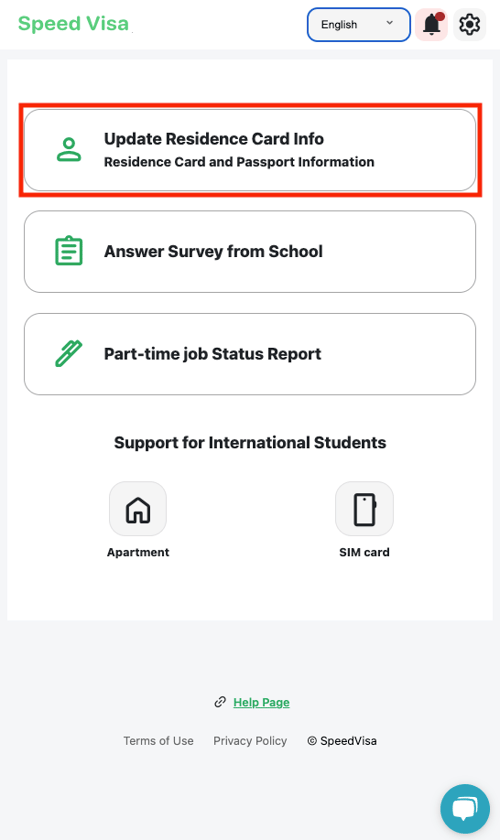The image size is (500, 840).
Task: Open the notifications bell
Action: [431, 25]
